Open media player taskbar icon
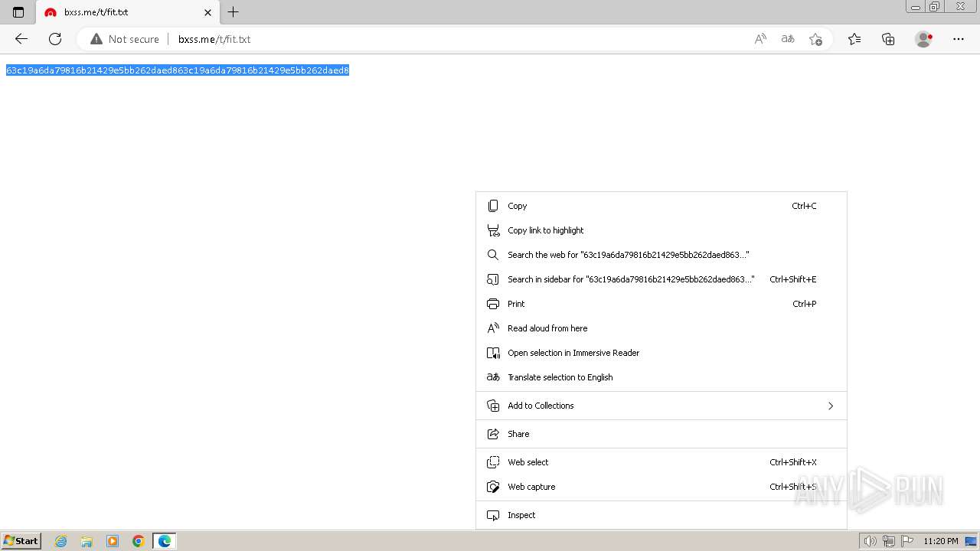980x551 pixels. [x=113, y=541]
